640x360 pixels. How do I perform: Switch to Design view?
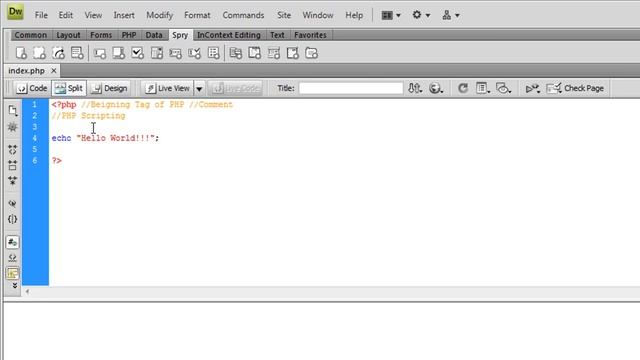(109, 88)
